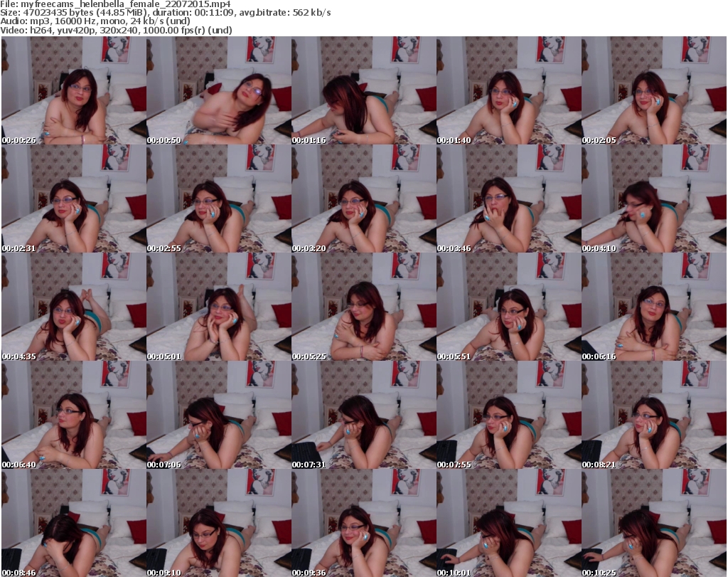Select the thumbnail stamped 00:09:36
This screenshot has width=728, height=577.
(363, 523)
